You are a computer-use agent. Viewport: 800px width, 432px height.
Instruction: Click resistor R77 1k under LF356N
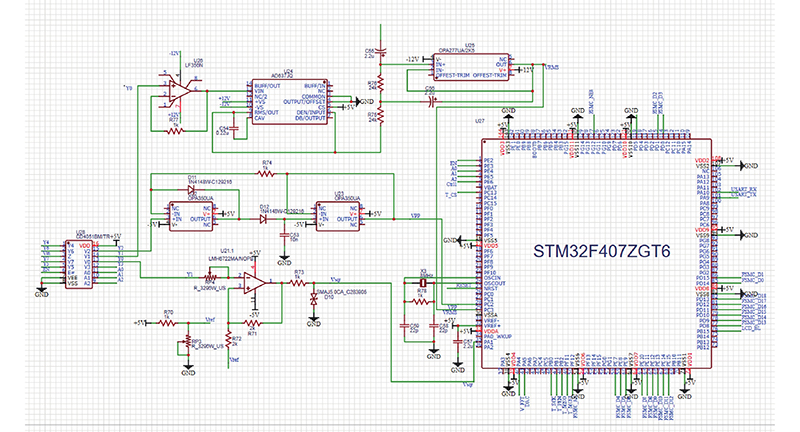pyautogui.click(x=175, y=131)
